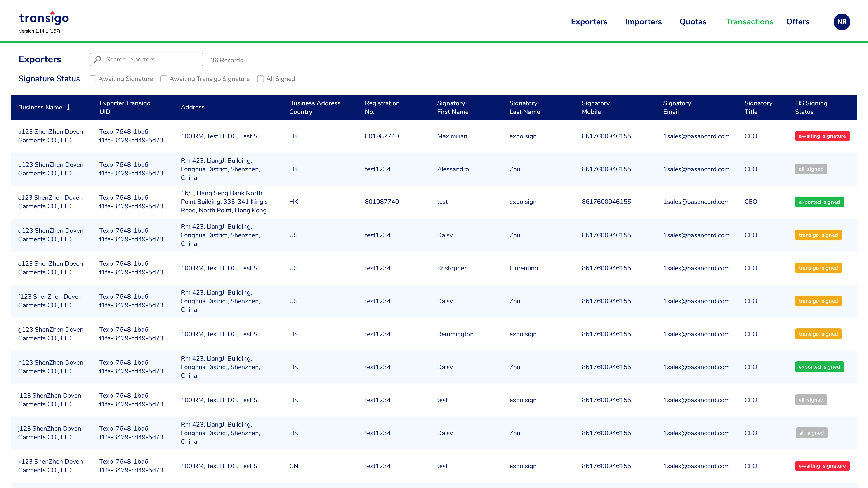Click the green exported_signed badge for c123
The image size is (868, 488).
[x=819, y=202]
